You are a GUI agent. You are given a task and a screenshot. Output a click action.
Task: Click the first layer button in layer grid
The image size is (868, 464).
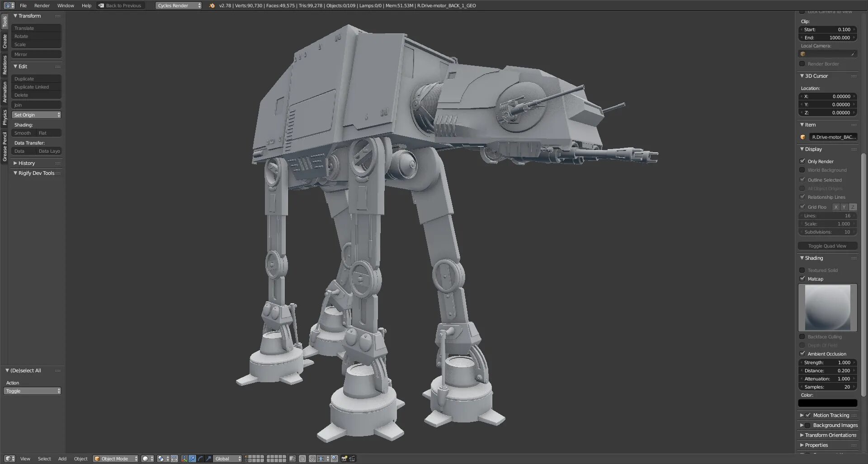click(246, 457)
